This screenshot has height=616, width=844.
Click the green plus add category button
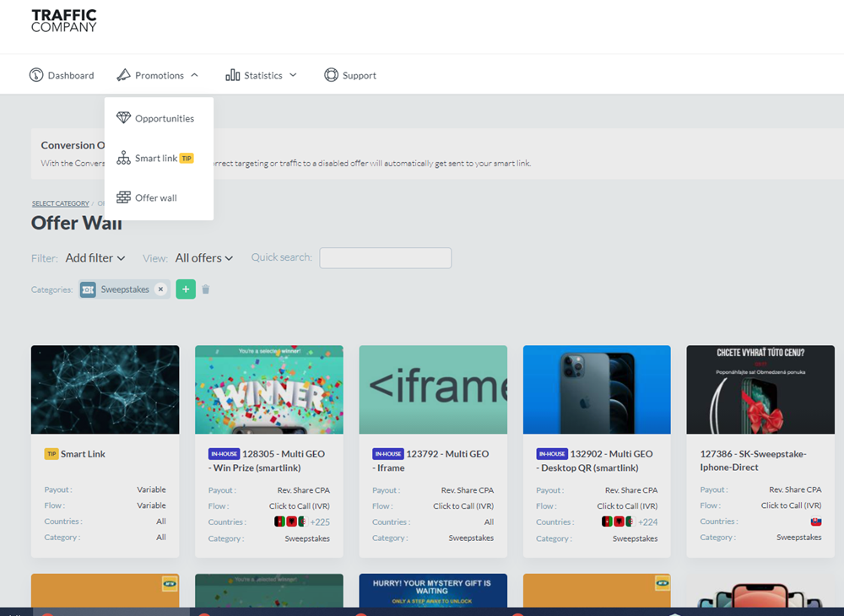(186, 289)
